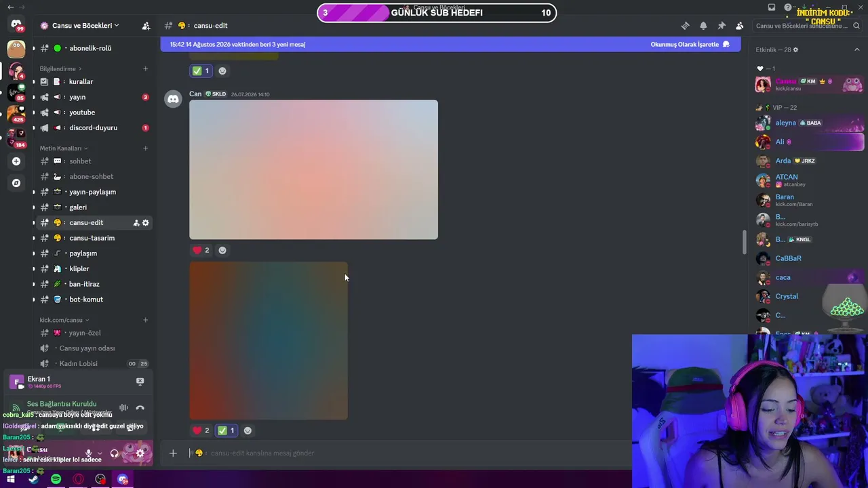The image size is (868, 488).
Task: Click create invite icon on cansu-edit channel
Action: click(x=136, y=223)
